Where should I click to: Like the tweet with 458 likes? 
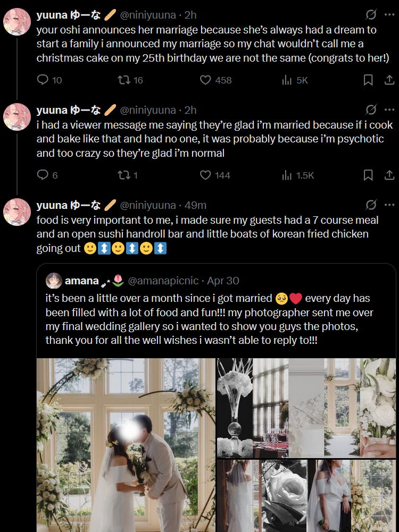click(205, 80)
